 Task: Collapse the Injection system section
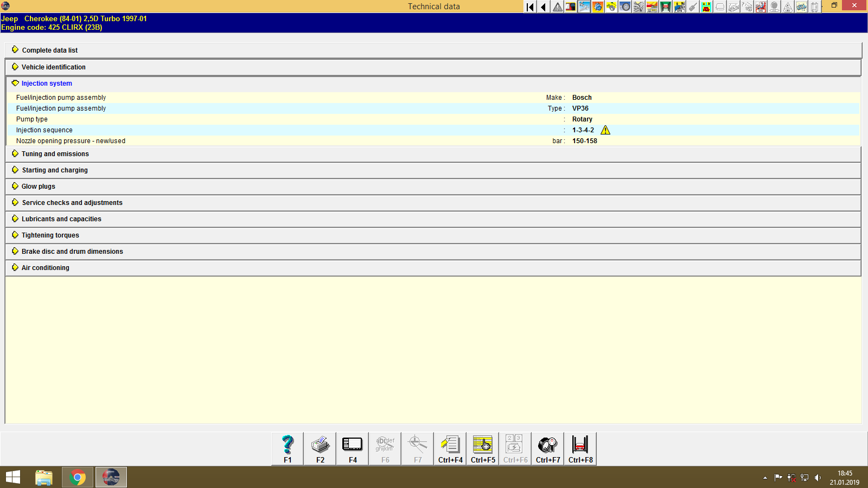[46, 84]
